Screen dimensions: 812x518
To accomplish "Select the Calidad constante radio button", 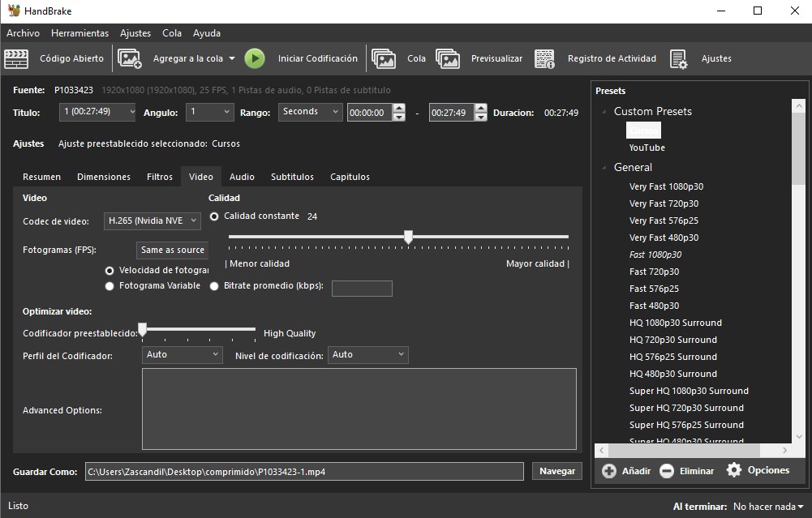I will [214, 216].
